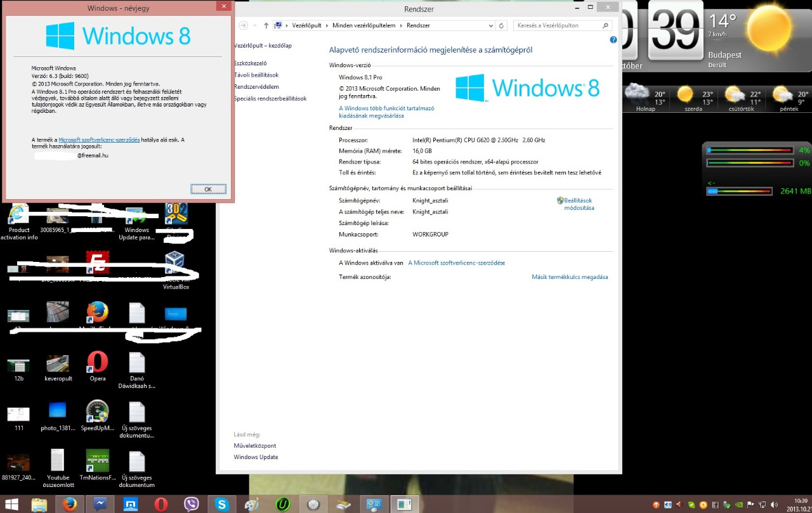The height and width of the screenshot is (513, 812).
Task: Click OK in the Windows névjegy dialog
Action: click(x=208, y=189)
